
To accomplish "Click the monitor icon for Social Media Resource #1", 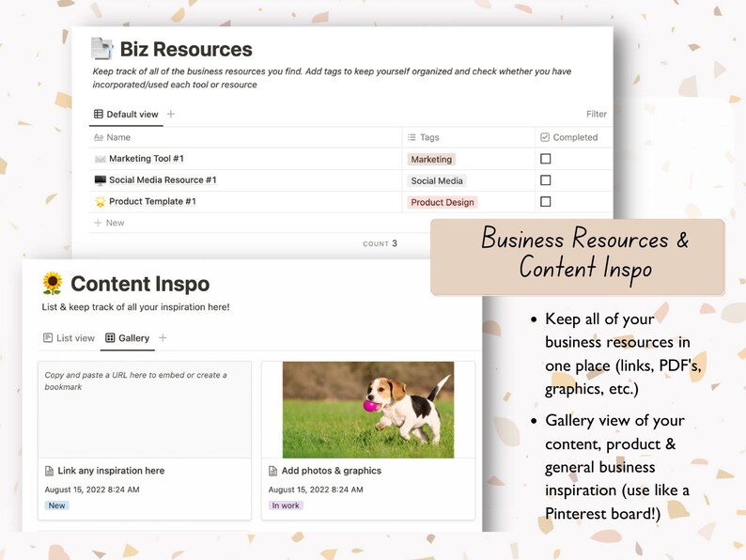I will click(x=100, y=180).
